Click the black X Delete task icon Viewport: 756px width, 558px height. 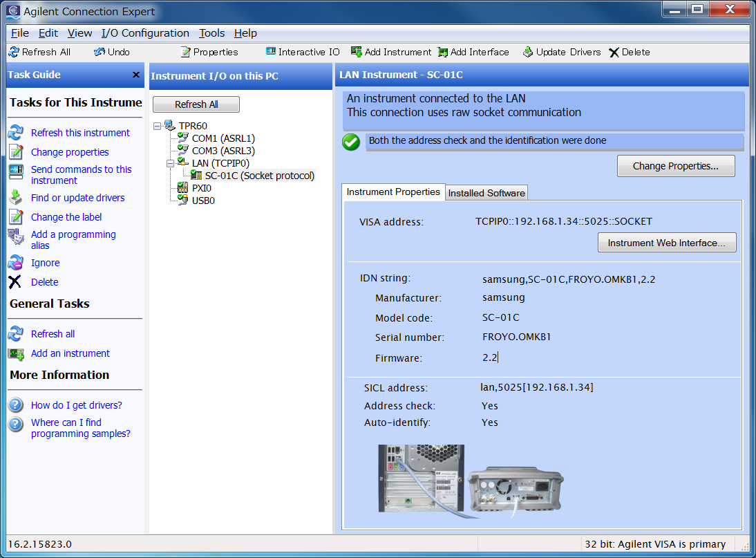(x=15, y=281)
